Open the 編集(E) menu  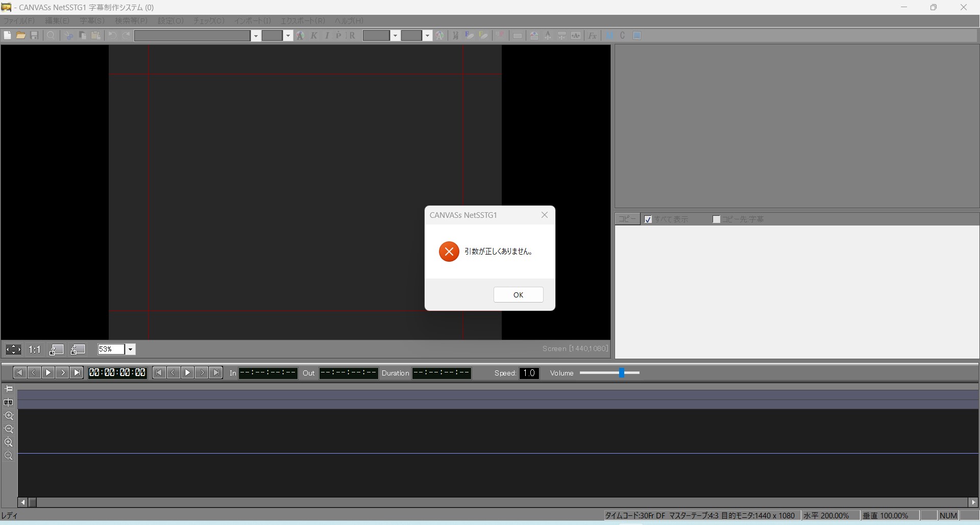click(57, 21)
